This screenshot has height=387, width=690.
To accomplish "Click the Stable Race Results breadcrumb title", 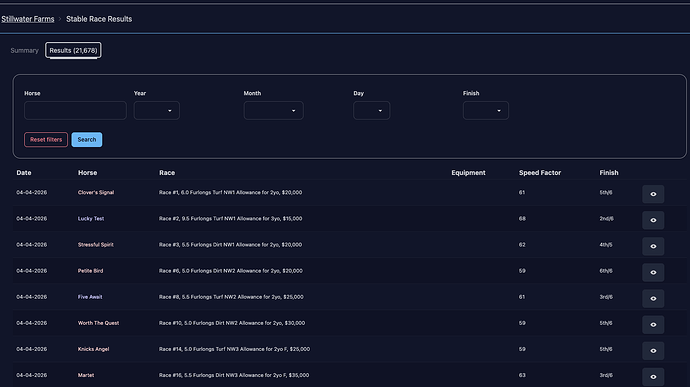I will tap(99, 19).
